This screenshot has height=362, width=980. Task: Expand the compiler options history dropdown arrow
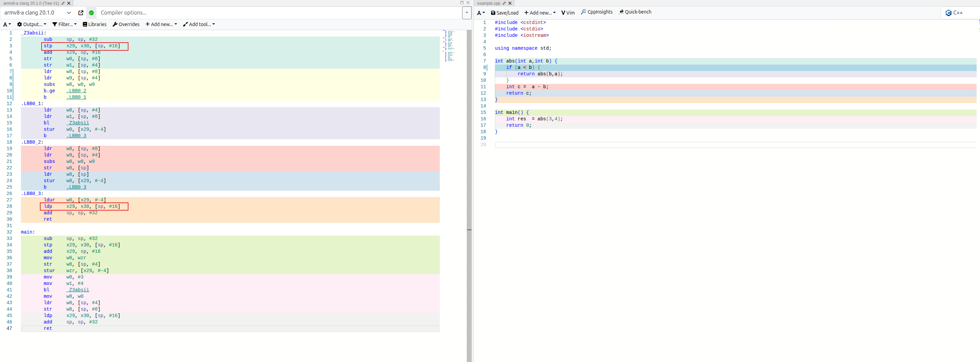pos(467,13)
